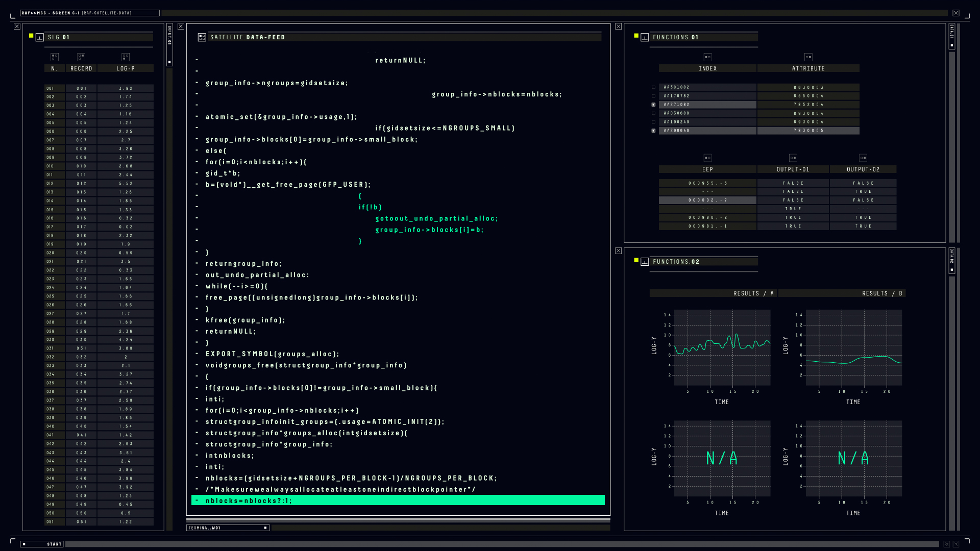Click the FUNCTIONS.01 panel vertical scrollbar
The height and width of the screenshot is (551, 980).
(951, 147)
